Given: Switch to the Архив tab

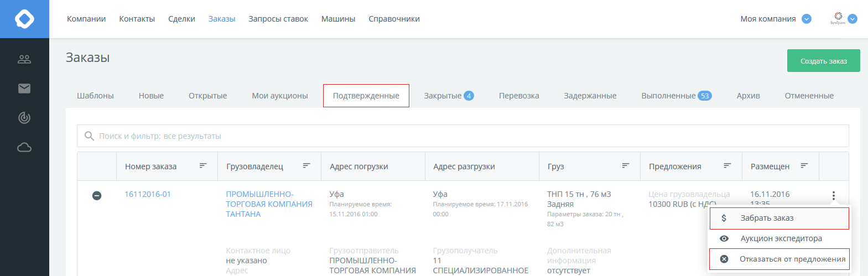Looking at the screenshot, I should pos(748,96).
